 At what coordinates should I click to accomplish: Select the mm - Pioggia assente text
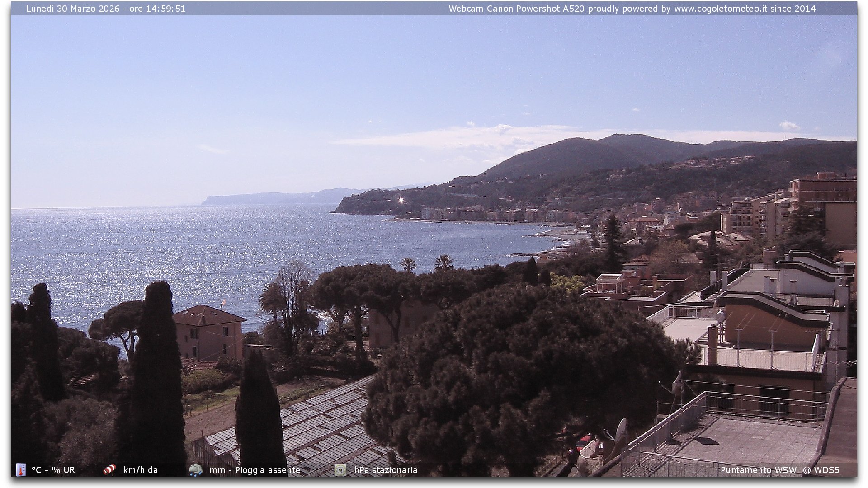tap(255, 470)
